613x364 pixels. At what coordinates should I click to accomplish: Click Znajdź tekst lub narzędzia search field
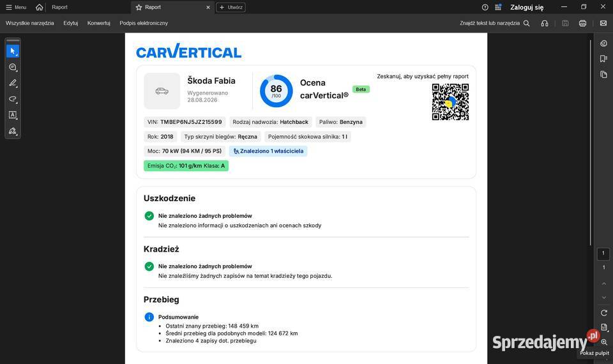(490, 23)
